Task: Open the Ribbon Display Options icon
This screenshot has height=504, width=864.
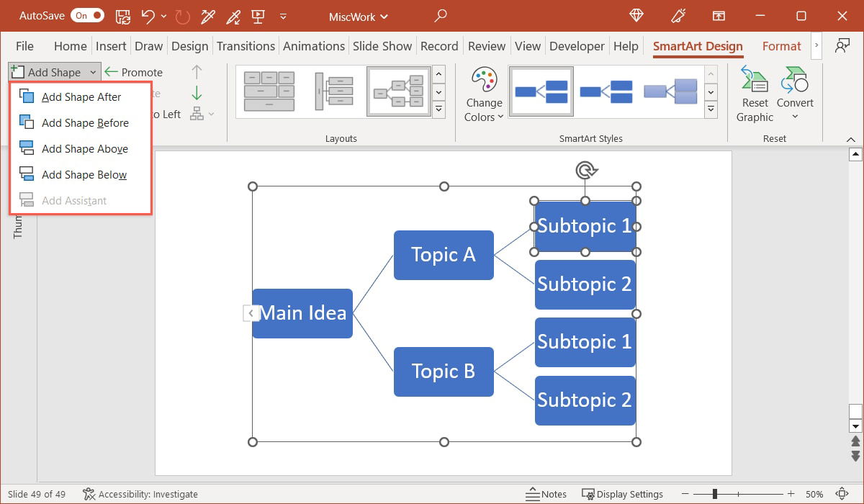Action: pos(718,16)
